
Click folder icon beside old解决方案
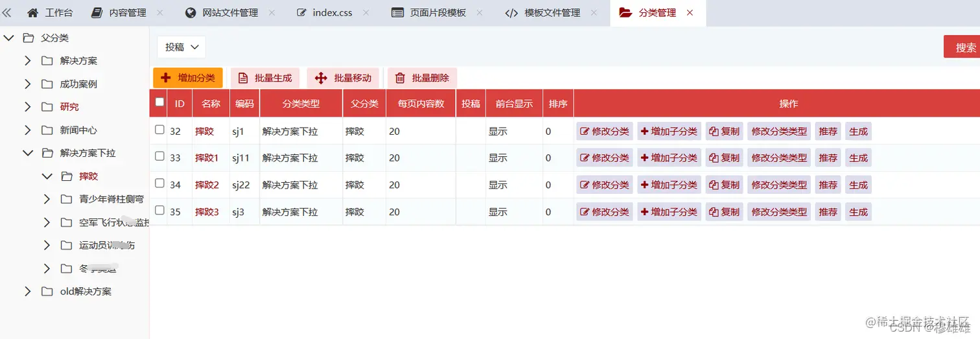point(47,292)
